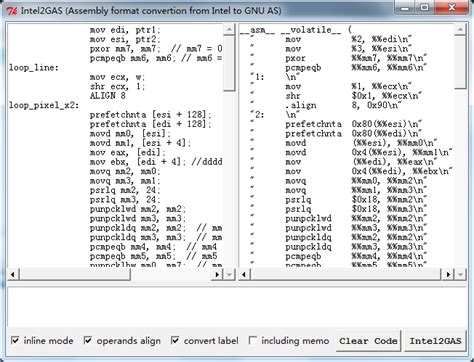Screen dimensions: 474x362
Task: Click 'movd mm0, [esi];' source line
Action: click(130, 134)
